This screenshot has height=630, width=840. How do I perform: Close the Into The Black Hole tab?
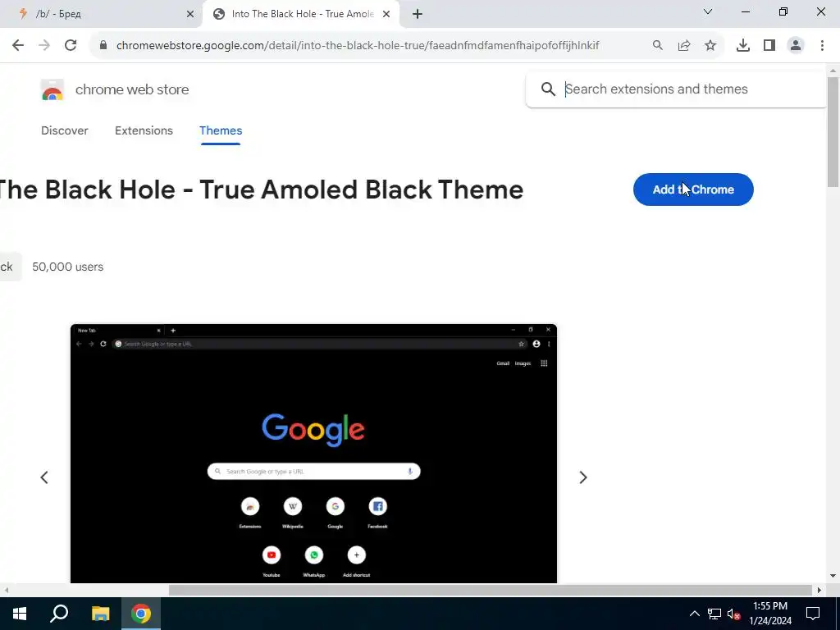pyautogui.click(x=386, y=15)
